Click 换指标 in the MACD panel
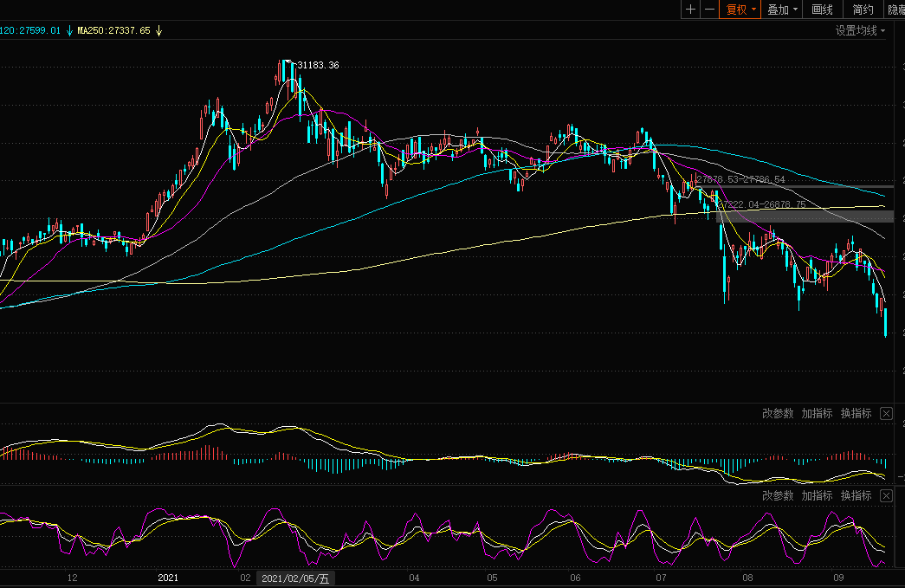Screen dimensions: 905x588 tap(856, 413)
